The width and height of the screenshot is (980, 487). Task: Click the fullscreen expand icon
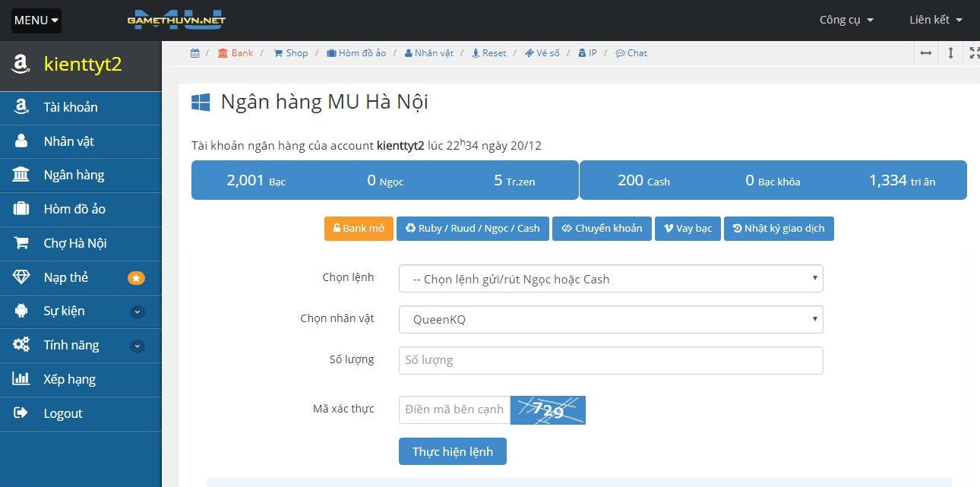(974, 53)
